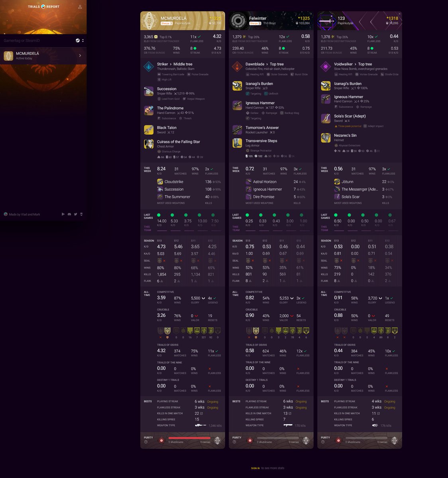
Task: Click the Voidwalker subclass icon
Action: click(x=326, y=67)
